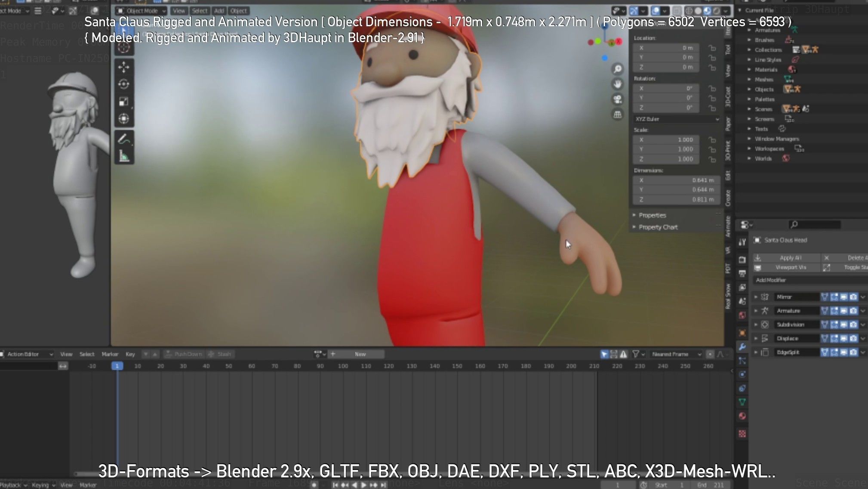Screen dimensions: 868x489
Task: Open the Physics properties tab icon
Action: coord(742,374)
